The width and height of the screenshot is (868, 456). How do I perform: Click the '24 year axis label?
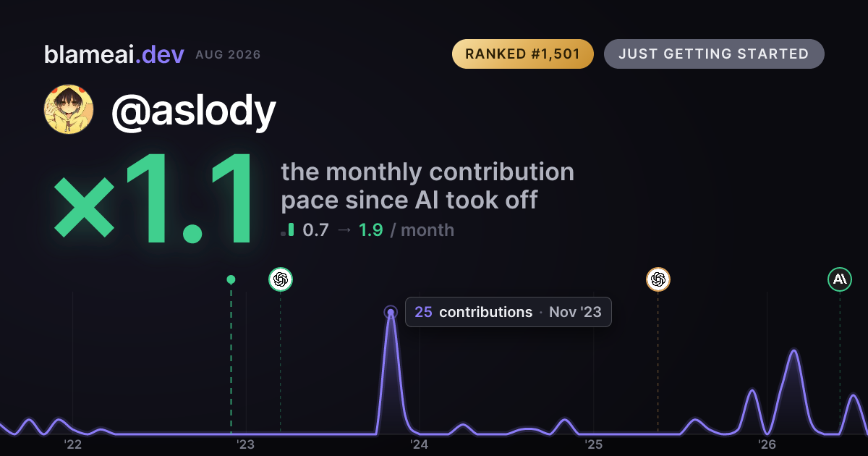[420, 444]
